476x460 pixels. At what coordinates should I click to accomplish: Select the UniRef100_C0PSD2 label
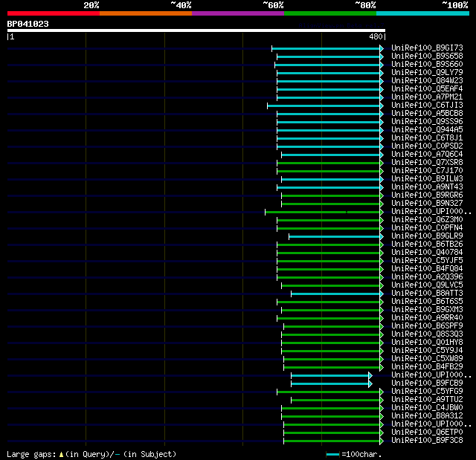point(427,146)
